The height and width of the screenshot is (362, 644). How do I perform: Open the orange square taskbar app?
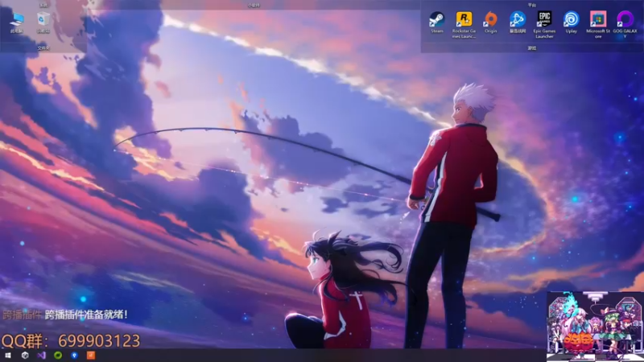click(x=91, y=356)
